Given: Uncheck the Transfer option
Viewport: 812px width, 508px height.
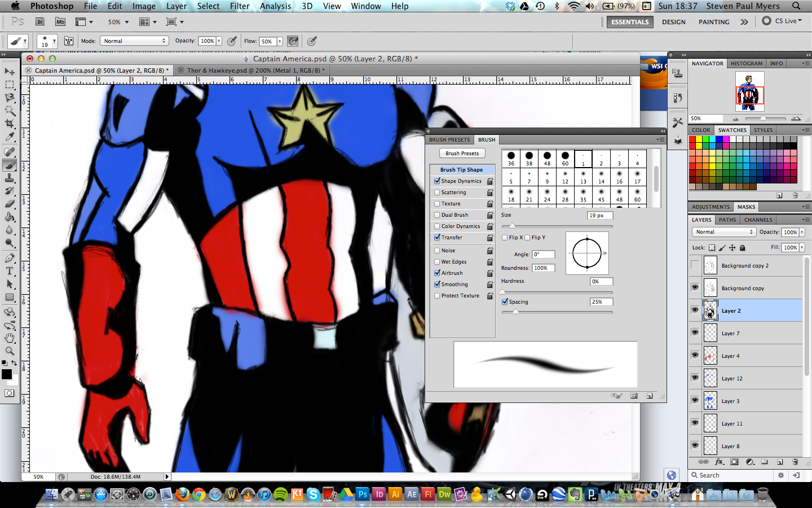Looking at the screenshot, I should pos(437,238).
